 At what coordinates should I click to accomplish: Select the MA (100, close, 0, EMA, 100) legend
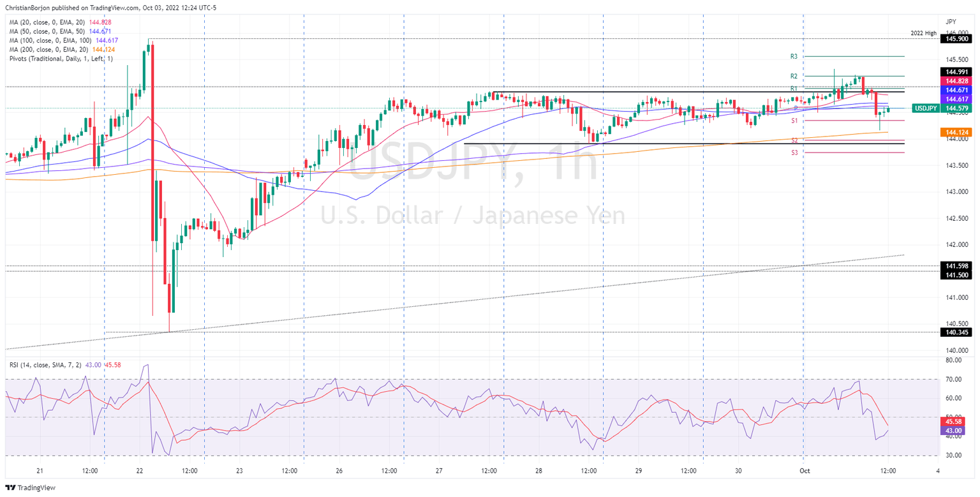(x=64, y=40)
